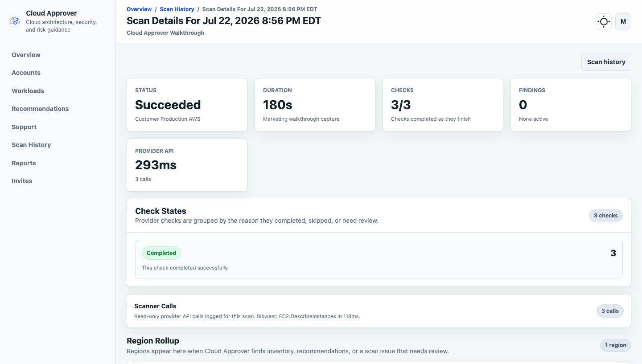Click the current scan details breadcrumb text
The height and width of the screenshot is (364, 642).
pyautogui.click(x=260, y=9)
